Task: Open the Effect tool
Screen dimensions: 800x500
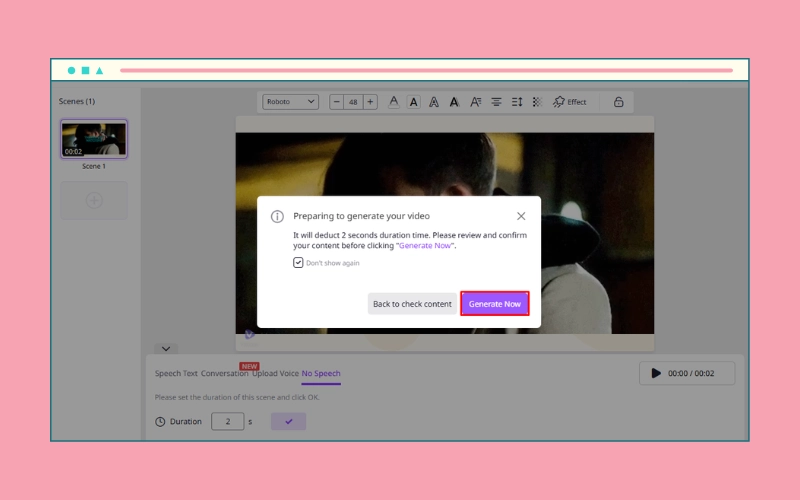Action: coord(570,102)
